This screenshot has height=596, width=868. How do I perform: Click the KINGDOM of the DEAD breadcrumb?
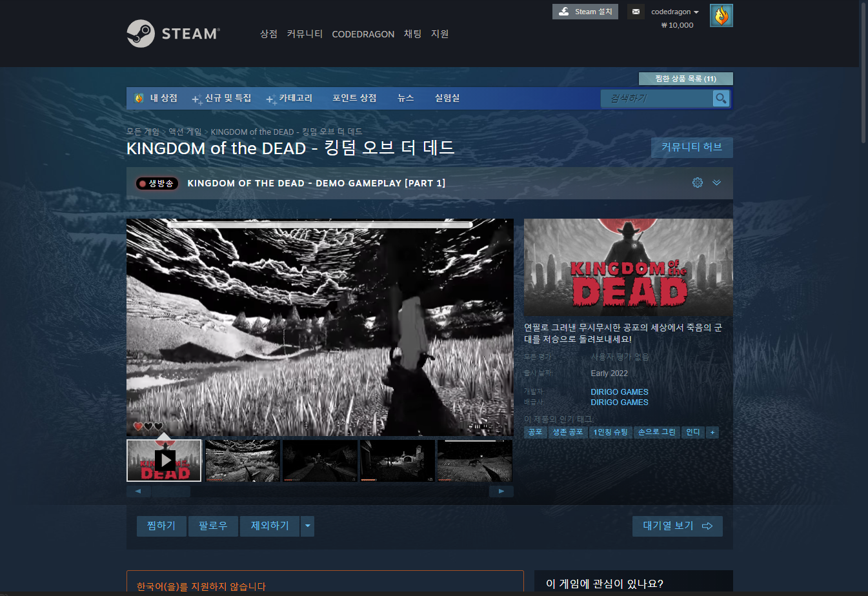tap(287, 132)
